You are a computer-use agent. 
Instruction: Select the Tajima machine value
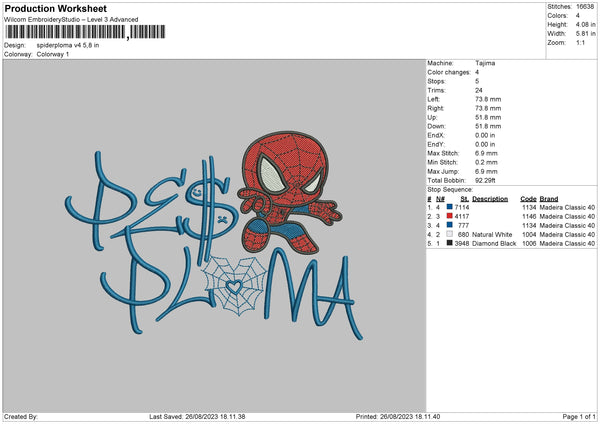click(x=486, y=63)
